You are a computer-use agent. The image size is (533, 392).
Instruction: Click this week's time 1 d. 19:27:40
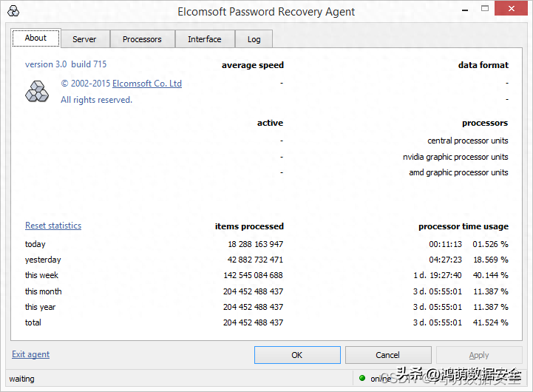pos(438,275)
